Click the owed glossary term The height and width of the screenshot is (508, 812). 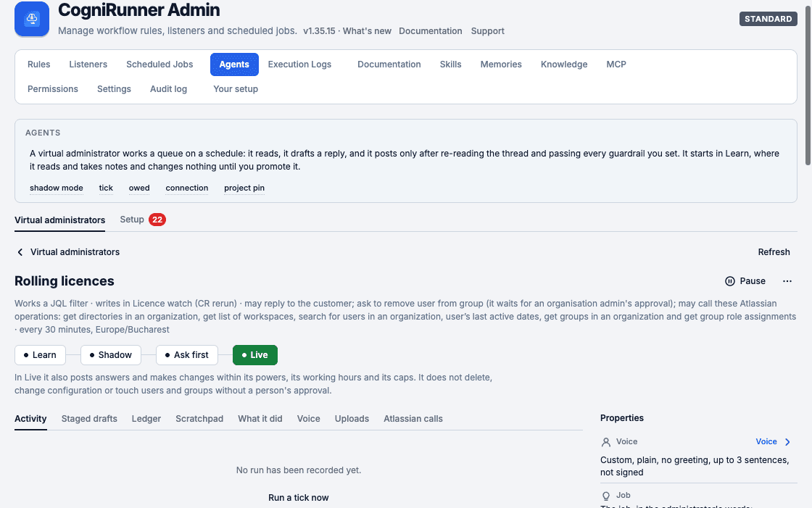click(x=139, y=188)
